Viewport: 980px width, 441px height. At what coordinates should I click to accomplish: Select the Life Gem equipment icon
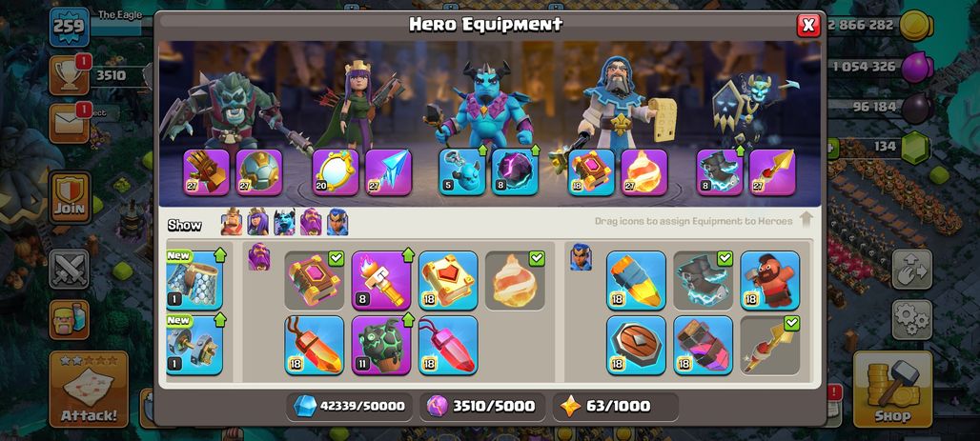315,345
